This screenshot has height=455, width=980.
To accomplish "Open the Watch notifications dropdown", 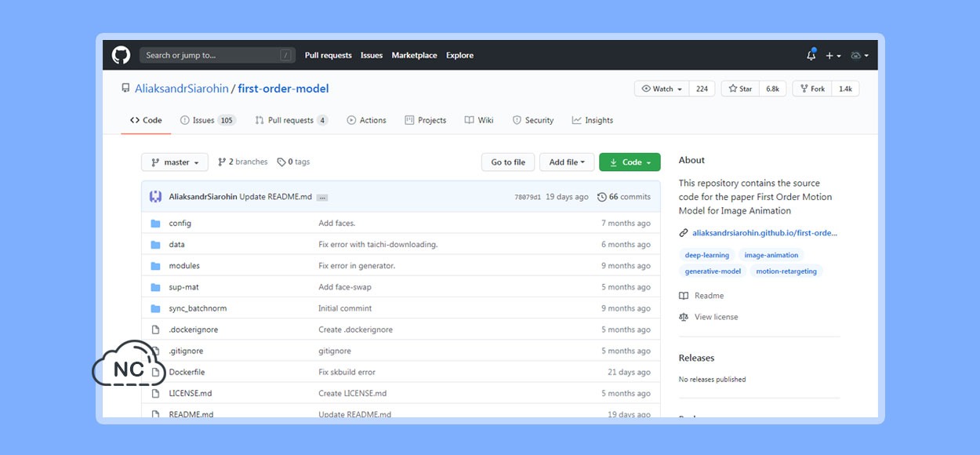I will point(662,89).
